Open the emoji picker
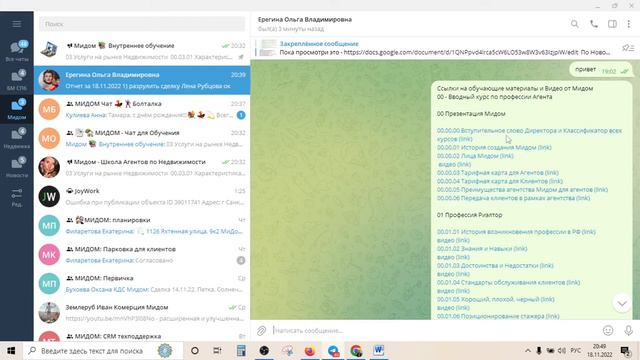 tap(608, 331)
